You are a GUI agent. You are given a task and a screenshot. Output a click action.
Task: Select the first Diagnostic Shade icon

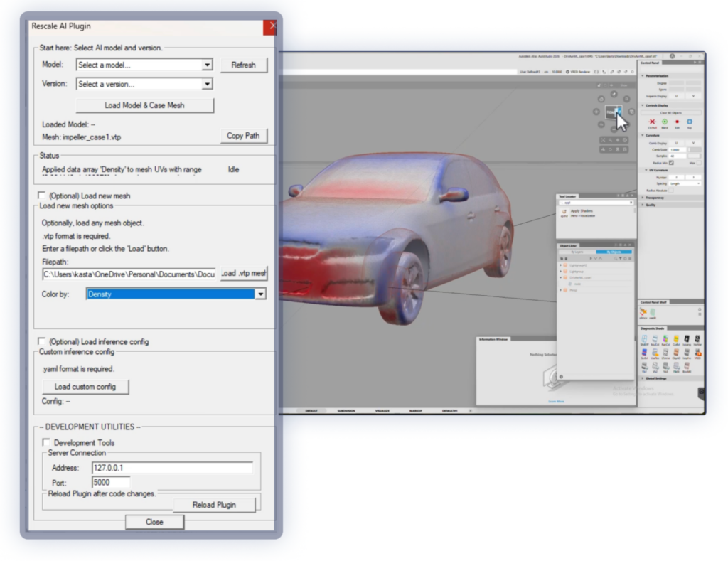[644, 339]
